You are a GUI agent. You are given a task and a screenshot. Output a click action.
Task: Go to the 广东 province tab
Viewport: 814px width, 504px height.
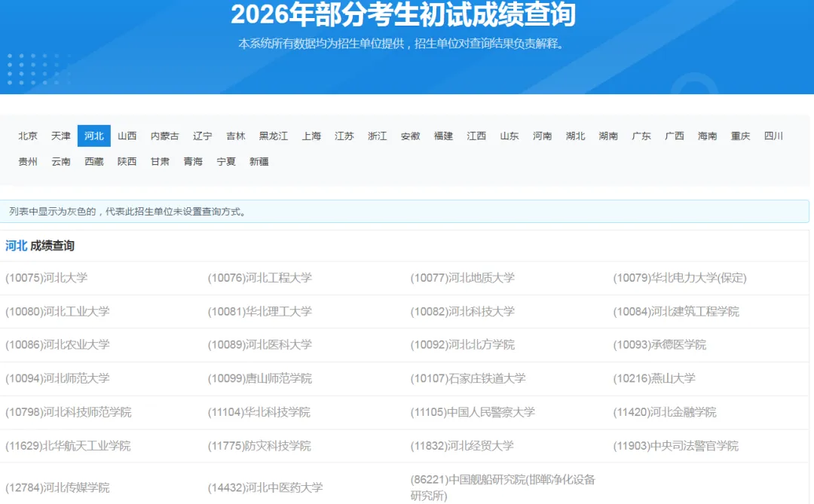point(641,136)
